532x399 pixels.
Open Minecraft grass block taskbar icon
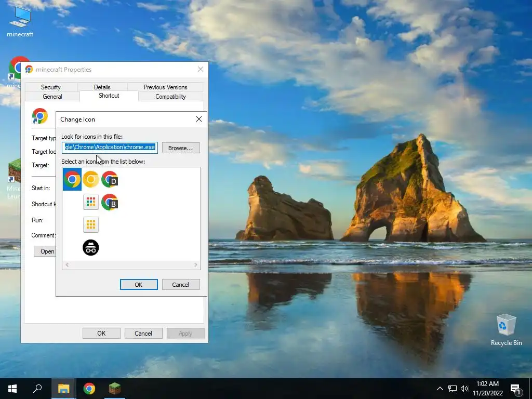pyautogui.click(x=114, y=389)
